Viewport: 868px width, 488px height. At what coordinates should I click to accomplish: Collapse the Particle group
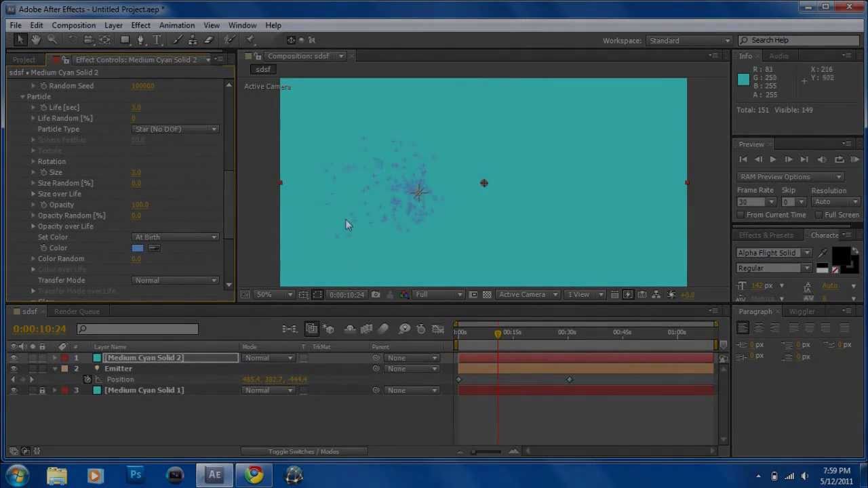tap(22, 97)
